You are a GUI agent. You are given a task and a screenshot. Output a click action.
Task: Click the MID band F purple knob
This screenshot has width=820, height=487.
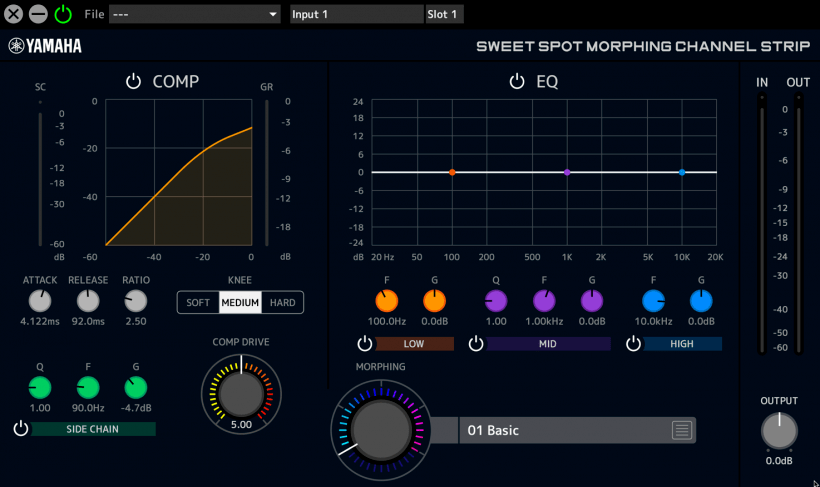[544, 301]
